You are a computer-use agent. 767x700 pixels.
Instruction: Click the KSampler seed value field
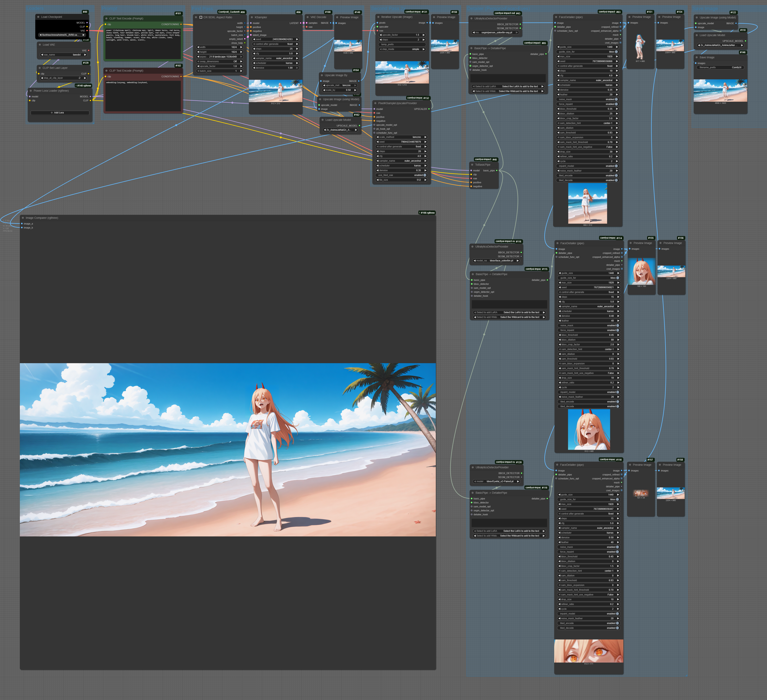(x=275, y=39)
